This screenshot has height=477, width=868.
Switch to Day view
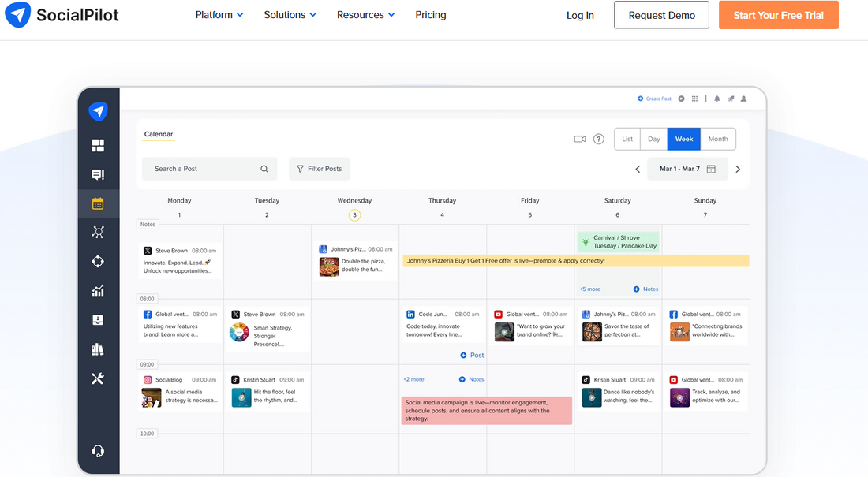pyautogui.click(x=654, y=139)
